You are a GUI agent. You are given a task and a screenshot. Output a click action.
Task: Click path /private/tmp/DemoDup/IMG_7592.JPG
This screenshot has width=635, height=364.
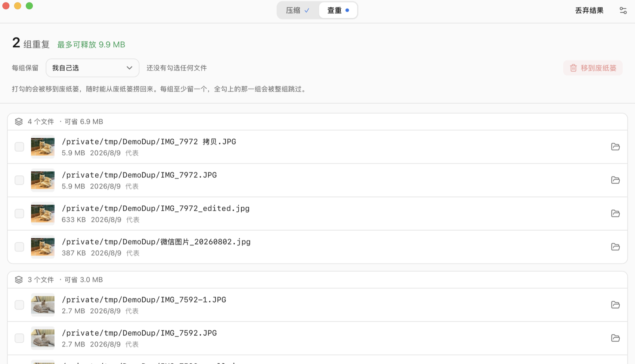tap(139, 333)
